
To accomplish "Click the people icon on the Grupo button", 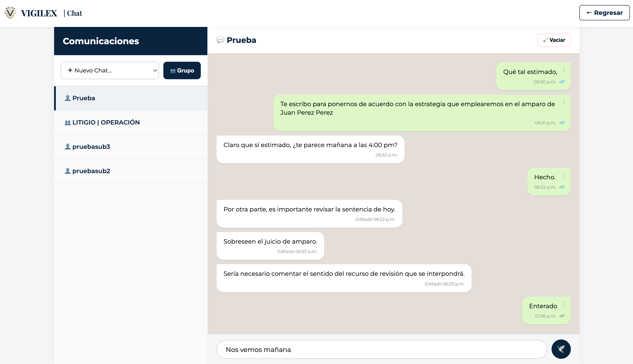I will point(173,70).
